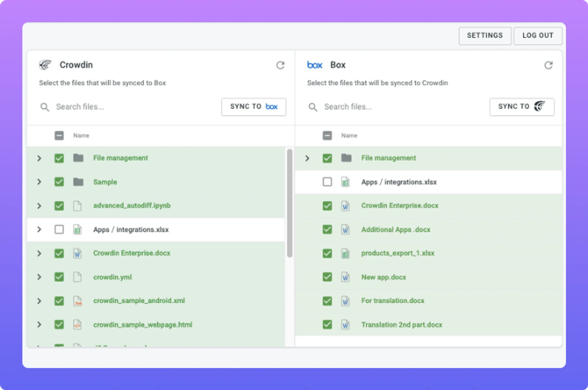The height and width of the screenshot is (390, 588).
Task: Uncheck the Box File management checkbox
Action: pyautogui.click(x=327, y=158)
